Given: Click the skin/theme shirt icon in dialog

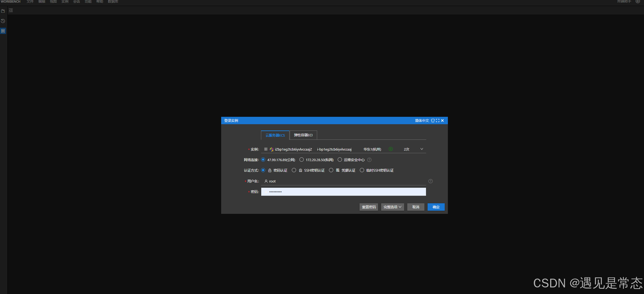Looking at the screenshot, I should click(x=433, y=121).
